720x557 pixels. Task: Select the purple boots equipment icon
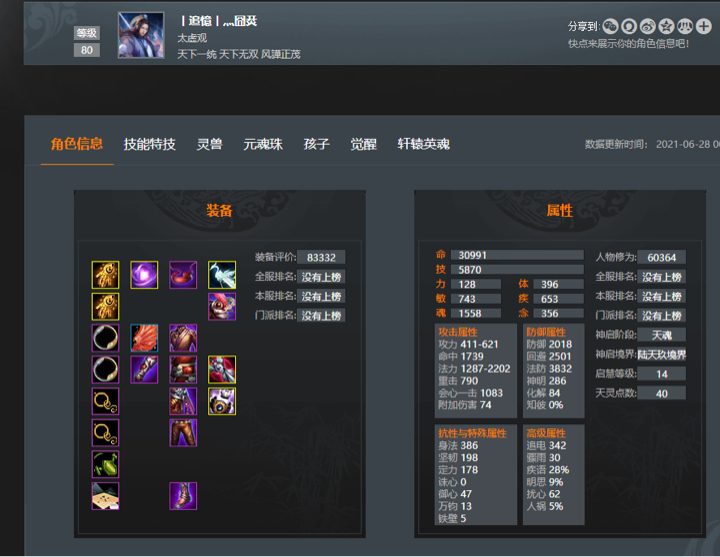(x=183, y=496)
